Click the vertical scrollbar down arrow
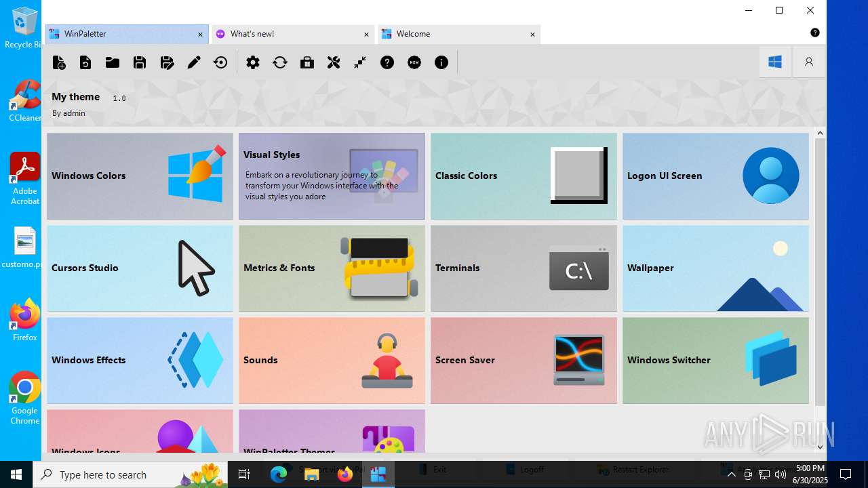 coord(820,447)
